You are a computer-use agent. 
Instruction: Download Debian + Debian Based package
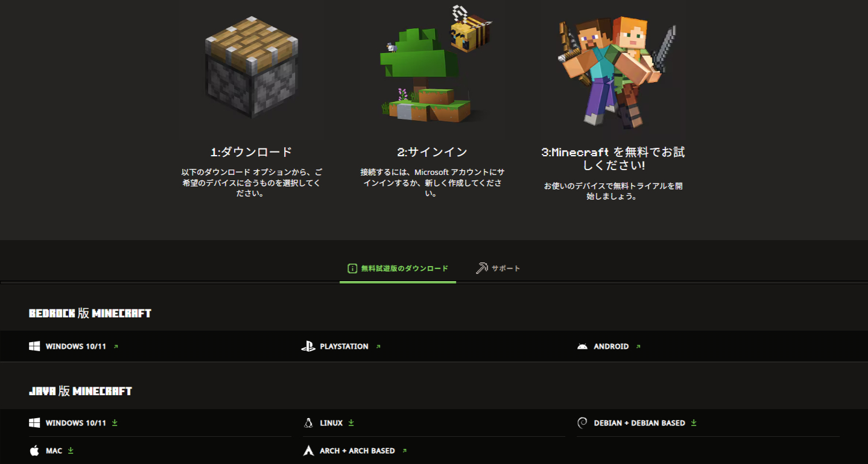tap(637, 423)
